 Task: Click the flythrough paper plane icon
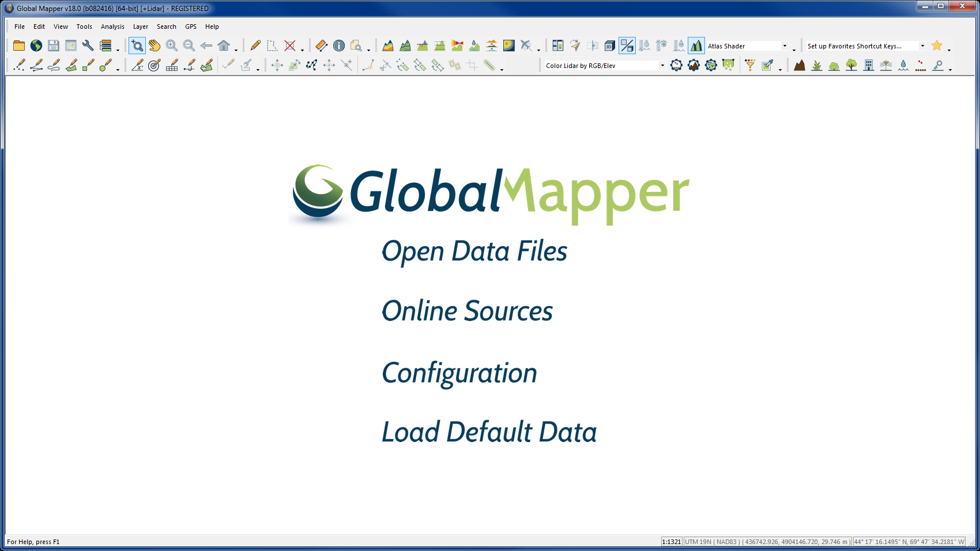(x=575, y=46)
